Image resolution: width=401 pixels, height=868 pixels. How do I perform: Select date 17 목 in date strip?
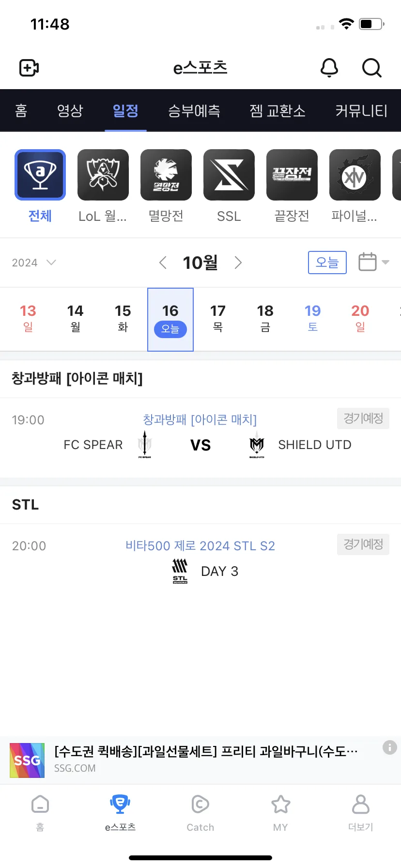coord(218,318)
